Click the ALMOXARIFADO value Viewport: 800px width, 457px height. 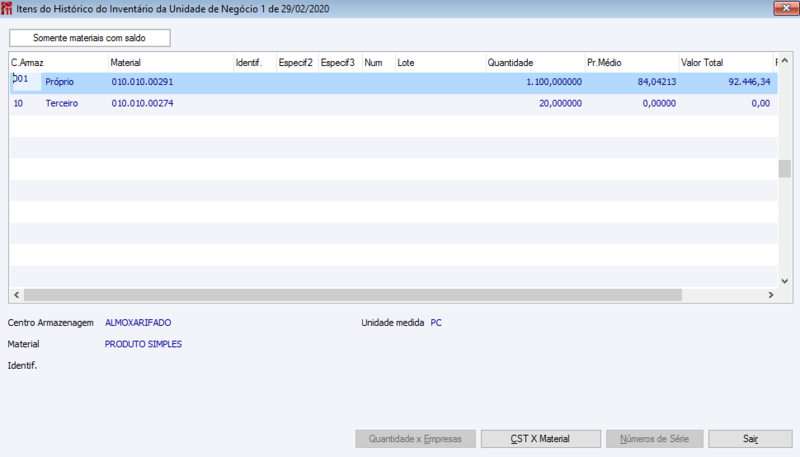click(138, 322)
